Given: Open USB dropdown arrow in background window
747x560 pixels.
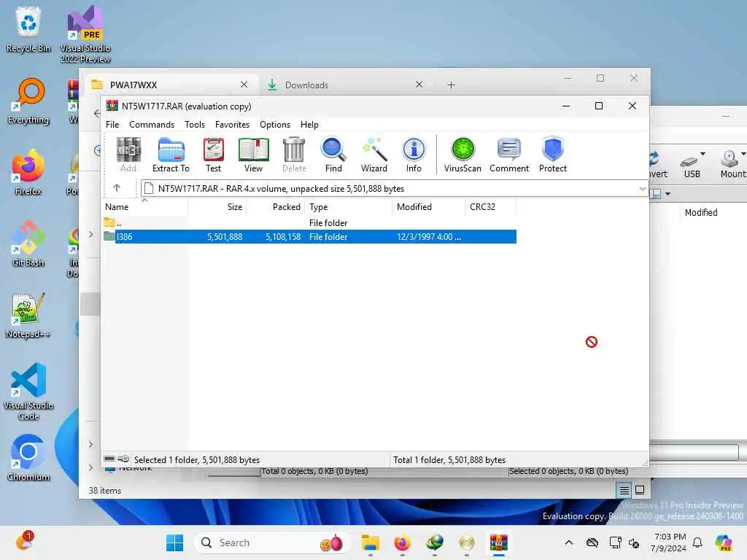Looking at the screenshot, I should pos(703,154).
